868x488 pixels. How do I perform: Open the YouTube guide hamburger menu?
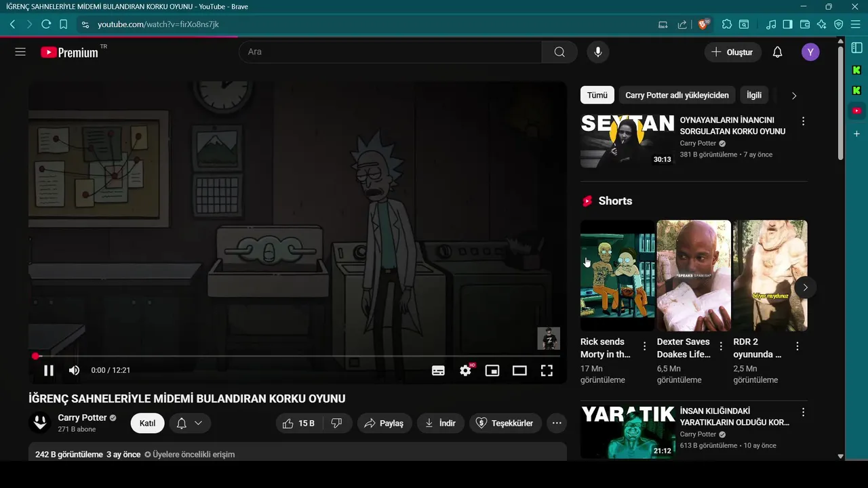pyautogui.click(x=20, y=52)
